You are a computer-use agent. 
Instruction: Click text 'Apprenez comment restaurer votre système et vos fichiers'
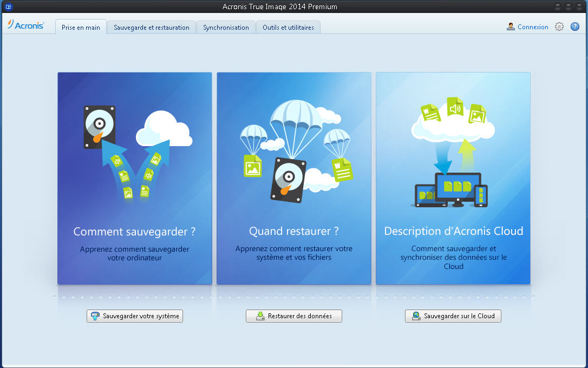[x=294, y=253]
